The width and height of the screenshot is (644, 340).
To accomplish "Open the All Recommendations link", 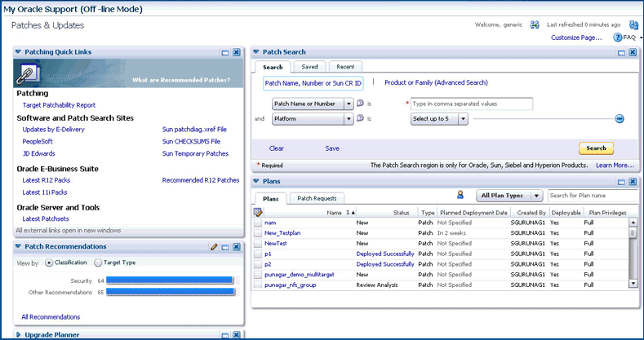I will coord(51,317).
